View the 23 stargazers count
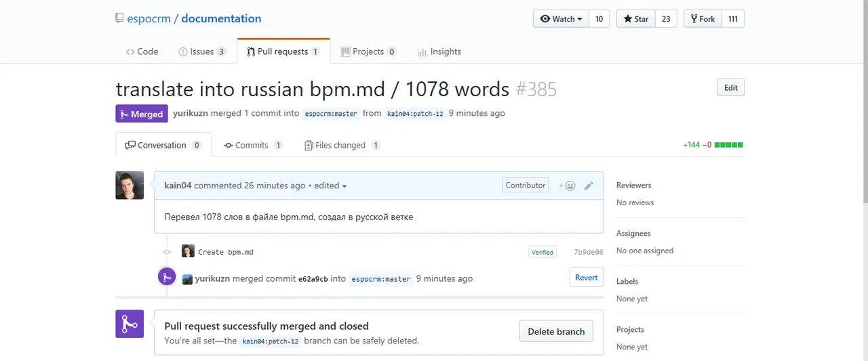This screenshot has height=361, width=868. point(666,19)
